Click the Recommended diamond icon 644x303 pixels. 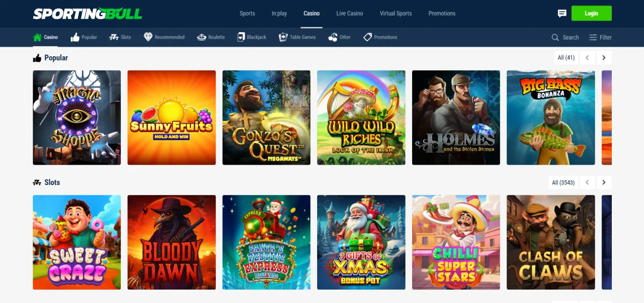pos(148,37)
